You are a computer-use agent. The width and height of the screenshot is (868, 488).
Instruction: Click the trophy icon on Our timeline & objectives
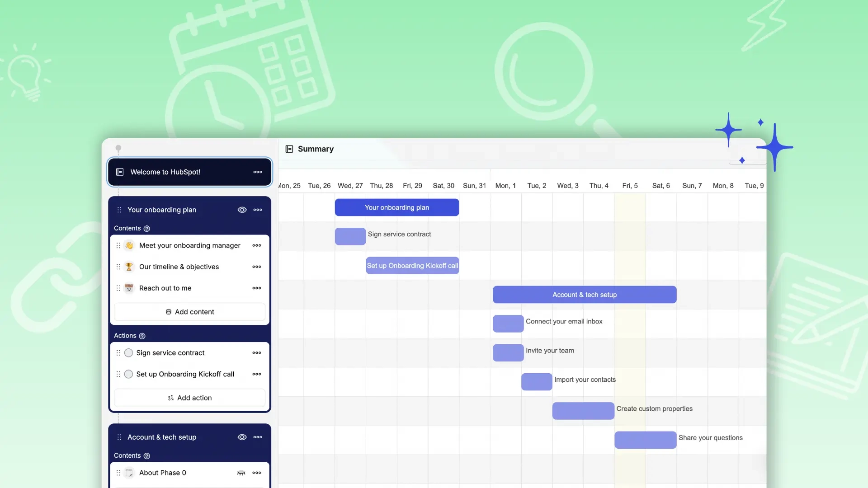tap(129, 267)
